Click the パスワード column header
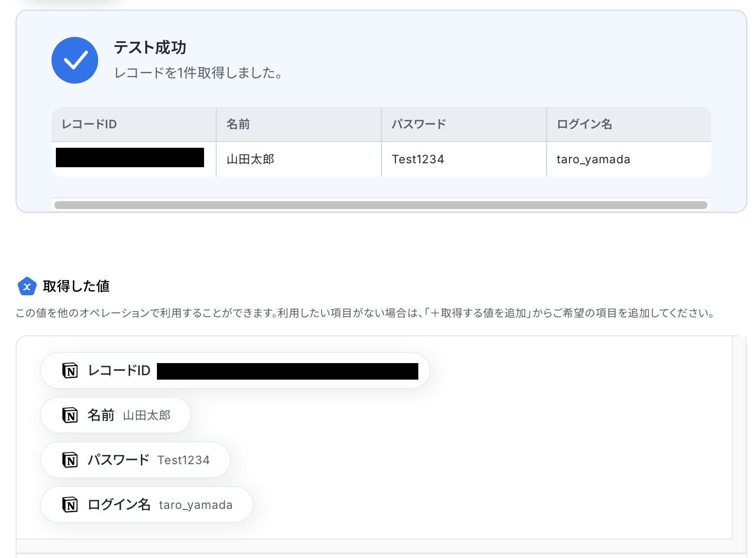This screenshot has height=558, width=756. (x=464, y=124)
